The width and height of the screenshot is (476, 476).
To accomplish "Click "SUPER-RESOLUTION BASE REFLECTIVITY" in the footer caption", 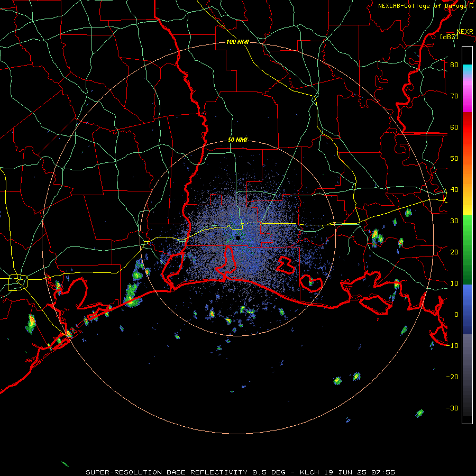I will pyautogui.click(x=167, y=472).
